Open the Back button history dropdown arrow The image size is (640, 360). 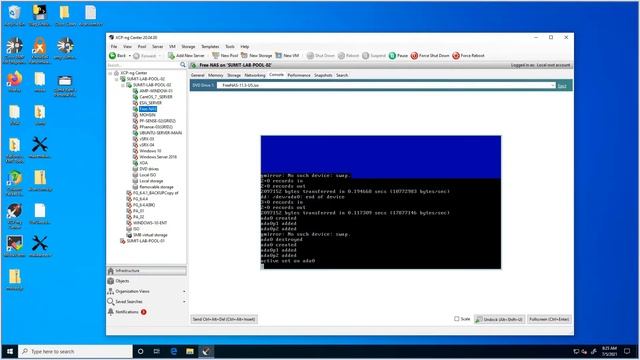tap(130, 56)
